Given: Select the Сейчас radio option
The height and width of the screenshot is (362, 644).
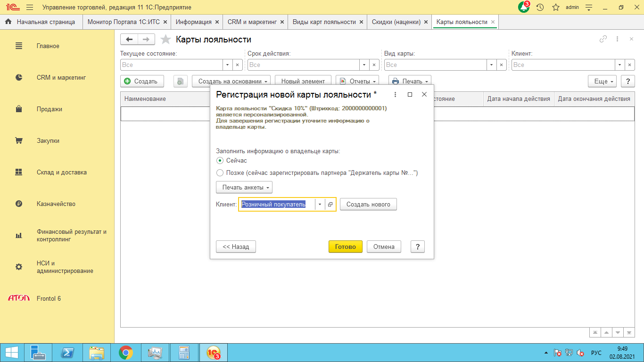Looking at the screenshot, I should pyautogui.click(x=220, y=161).
